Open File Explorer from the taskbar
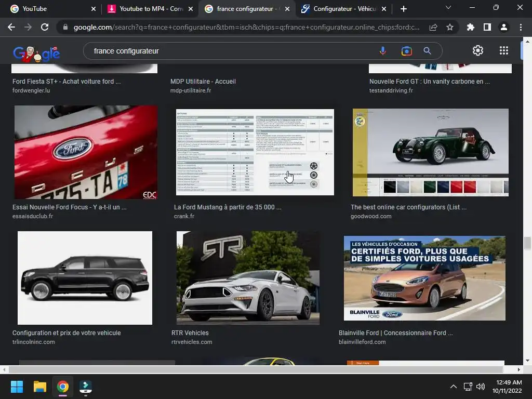The image size is (532, 399). tap(39, 387)
